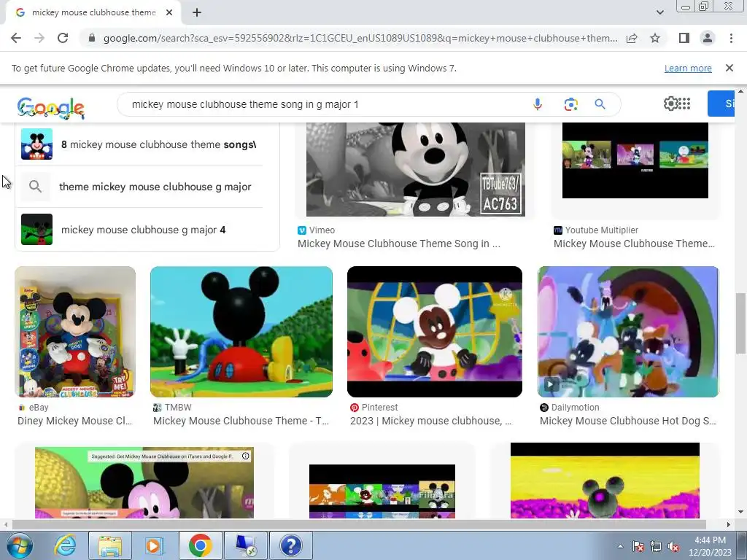
Task: Open Pinterest Mickey image result
Action: point(435,332)
